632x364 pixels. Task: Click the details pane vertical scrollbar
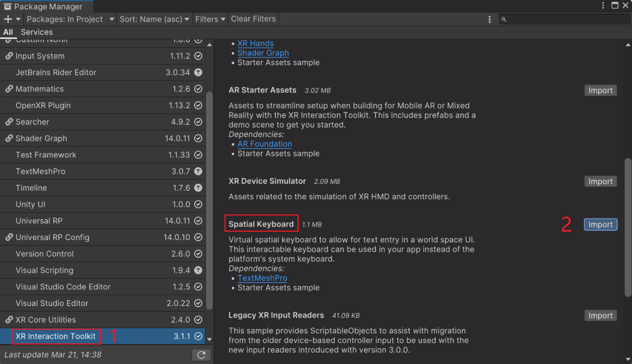coord(628,227)
